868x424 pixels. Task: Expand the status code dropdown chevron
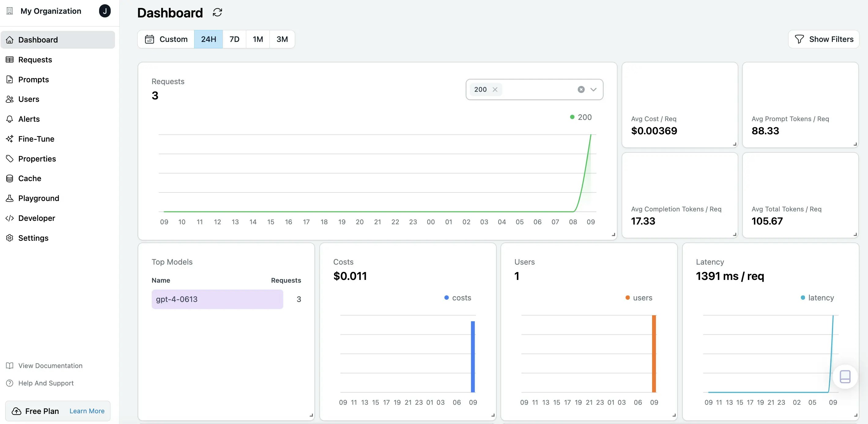[593, 90]
